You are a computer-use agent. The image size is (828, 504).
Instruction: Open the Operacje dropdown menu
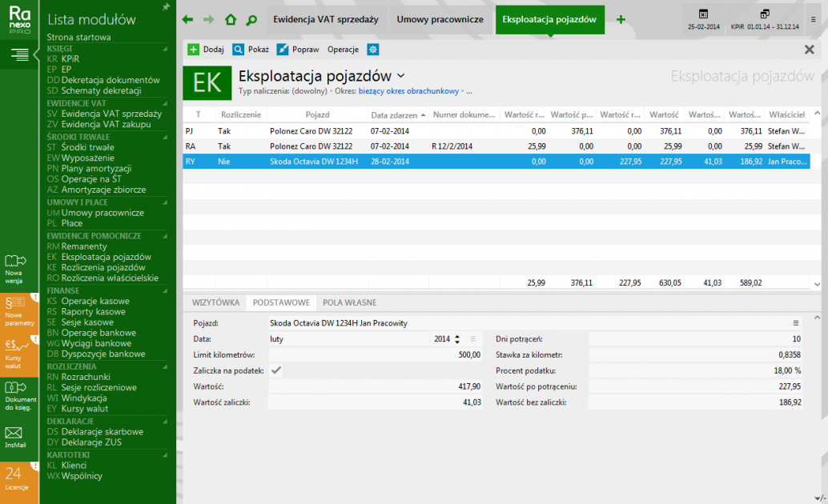[x=343, y=50]
